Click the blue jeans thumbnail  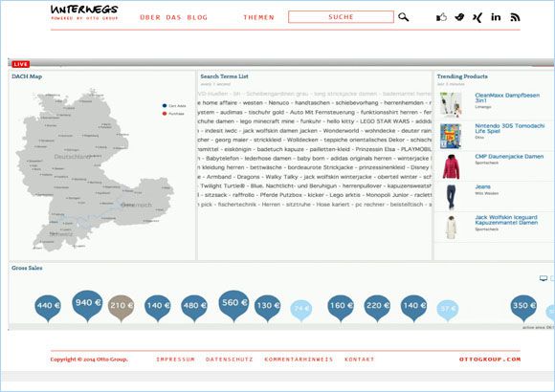click(x=451, y=197)
